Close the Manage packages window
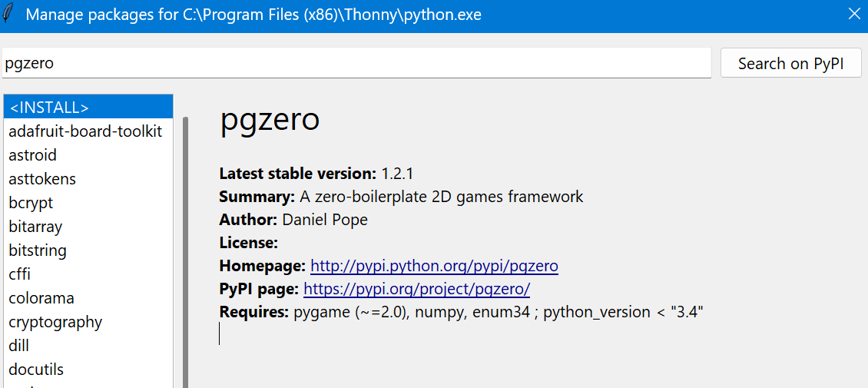The height and width of the screenshot is (388, 868). pos(855,15)
